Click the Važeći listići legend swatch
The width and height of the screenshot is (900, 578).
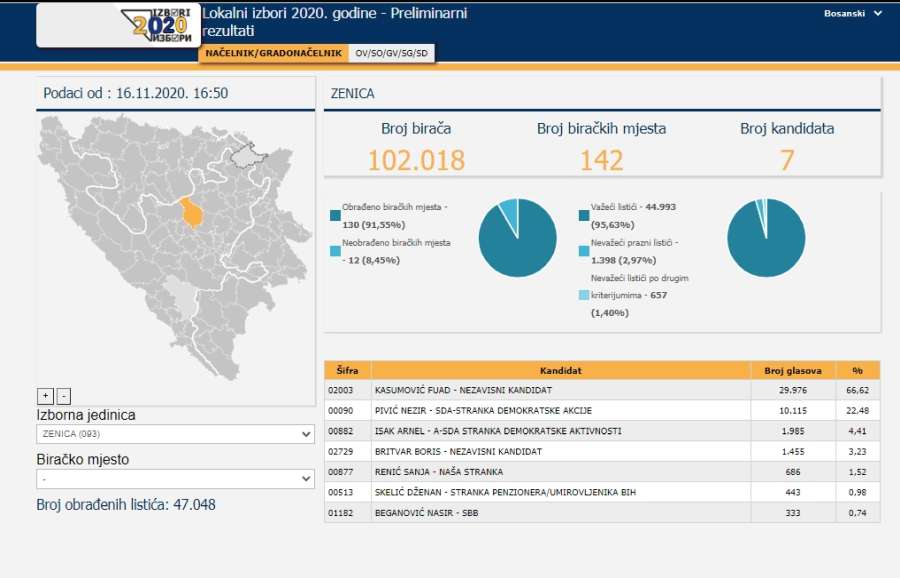tap(583, 214)
